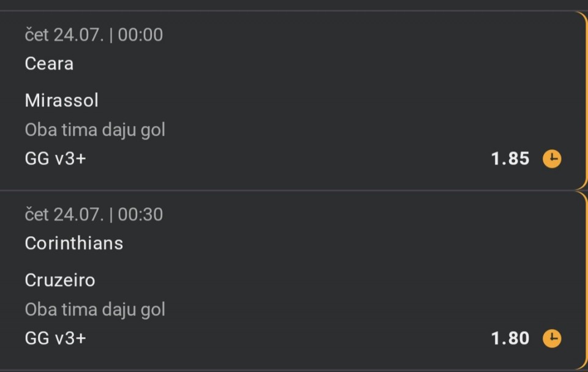Image resolution: width=588 pixels, height=372 pixels.
Task: Select Oba tima daju gol for Corinthians match
Action: [x=95, y=310]
